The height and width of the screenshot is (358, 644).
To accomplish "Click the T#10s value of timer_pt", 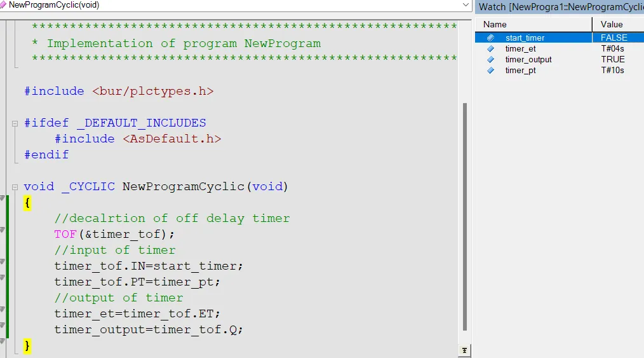I will point(612,71).
